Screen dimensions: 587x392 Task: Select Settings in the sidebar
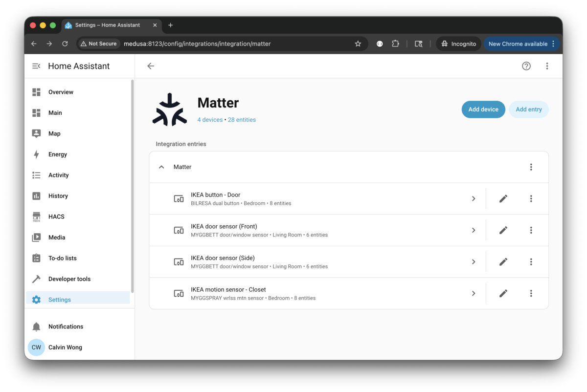pos(59,300)
